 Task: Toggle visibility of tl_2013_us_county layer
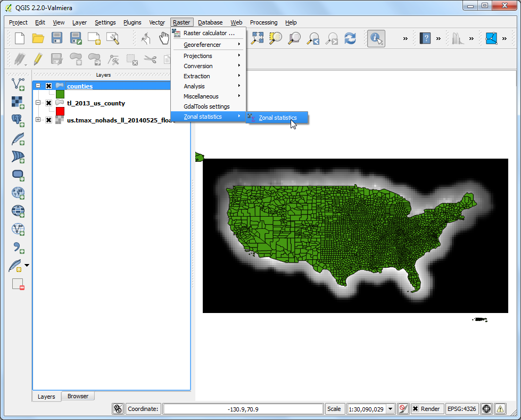(x=48, y=103)
